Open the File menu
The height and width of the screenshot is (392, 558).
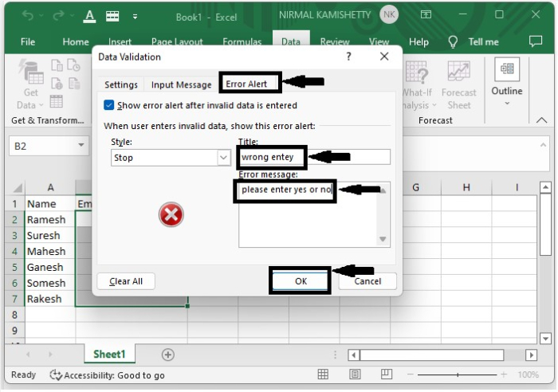tap(28, 42)
